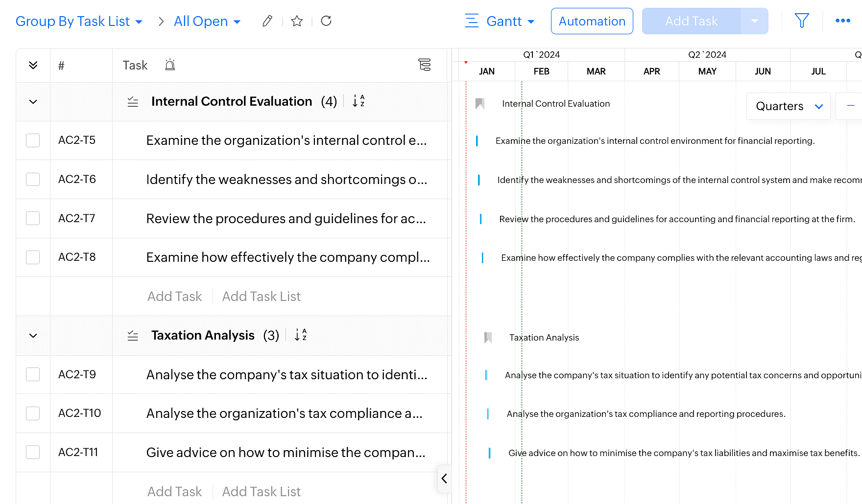The width and height of the screenshot is (862, 504).
Task: Click the AC2-T9 bar in Gantt timeline
Action: pos(486,375)
